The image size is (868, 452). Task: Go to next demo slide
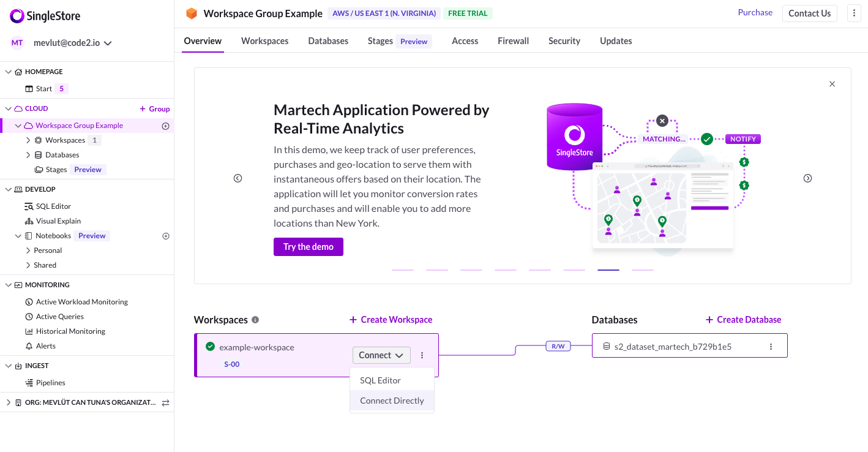[x=807, y=178]
